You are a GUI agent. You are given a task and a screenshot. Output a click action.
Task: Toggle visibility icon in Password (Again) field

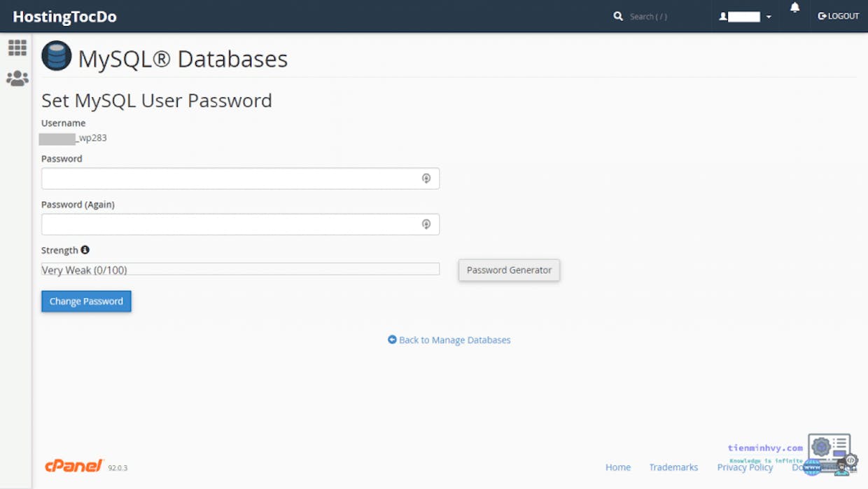pos(426,224)
